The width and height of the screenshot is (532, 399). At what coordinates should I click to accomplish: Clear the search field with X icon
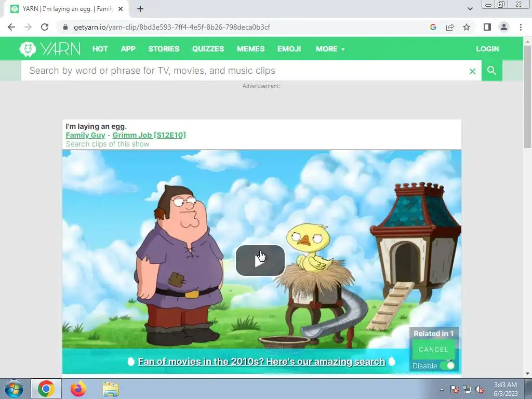(x=472, y=71)
